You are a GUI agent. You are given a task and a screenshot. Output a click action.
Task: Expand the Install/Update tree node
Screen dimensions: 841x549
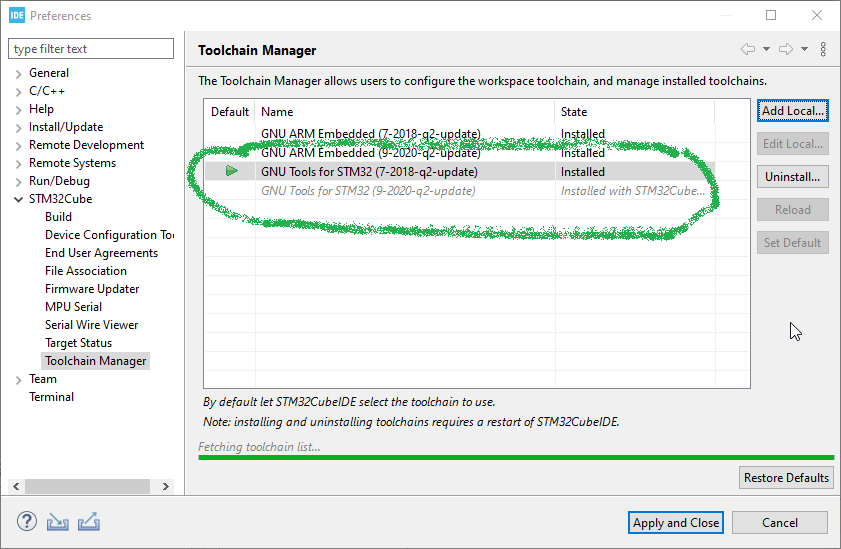[18, 128]
